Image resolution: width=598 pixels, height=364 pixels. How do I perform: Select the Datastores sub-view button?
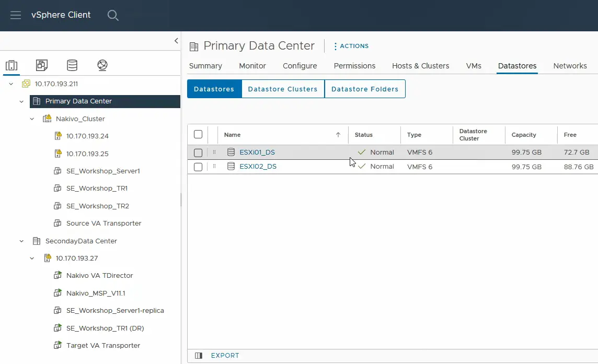coord(214,89)
